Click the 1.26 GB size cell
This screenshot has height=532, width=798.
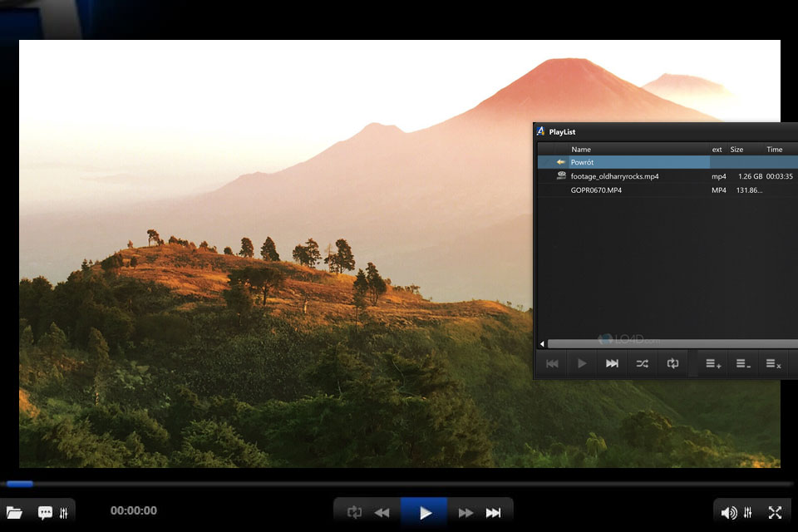pos(750,176)
